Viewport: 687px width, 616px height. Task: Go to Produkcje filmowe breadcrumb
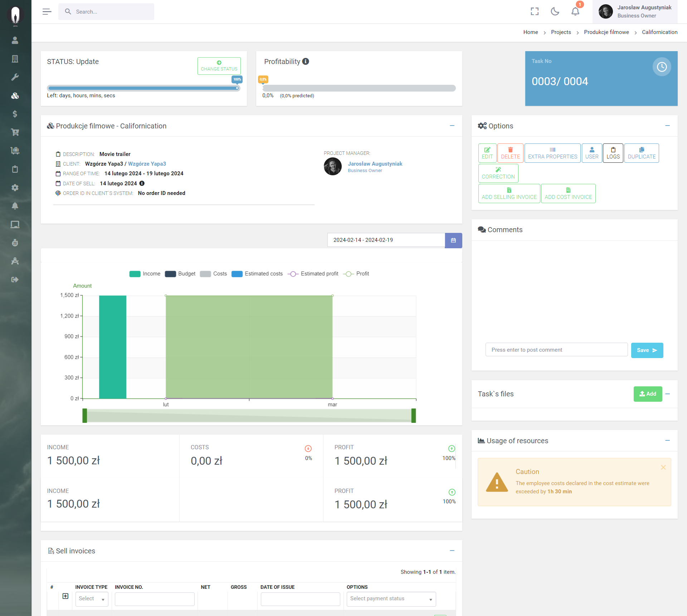(x=606, y=32)
